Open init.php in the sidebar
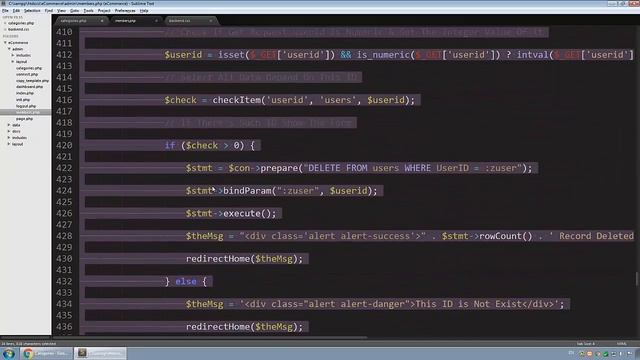This screenshot has height=360, width=640. (x=23, y=100)
